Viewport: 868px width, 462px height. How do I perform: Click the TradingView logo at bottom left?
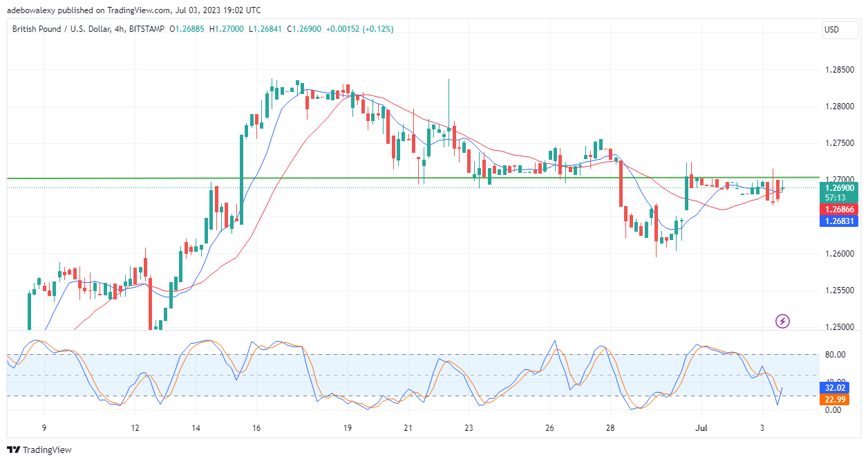40,450
